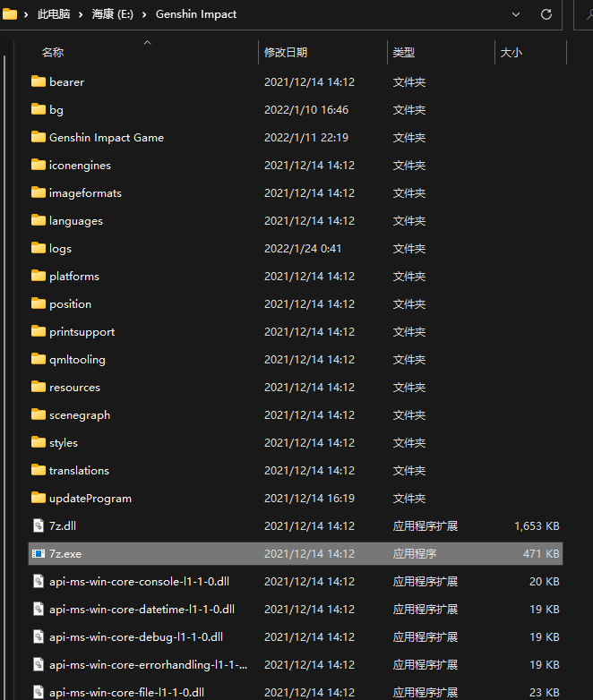The height and width of the screenshot is (700, 593).
Task: Click 文件夹 type in translations row
Action: [408, 471]
